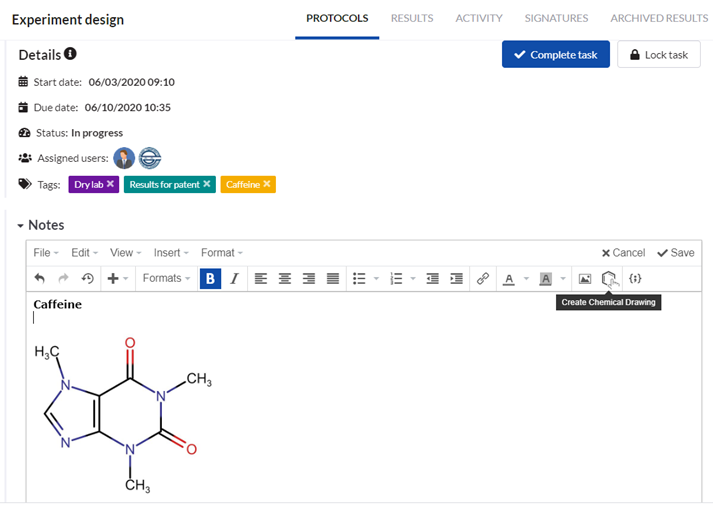Save the note
Viewport: 713px width, 508px height.
tap(676, 253)
